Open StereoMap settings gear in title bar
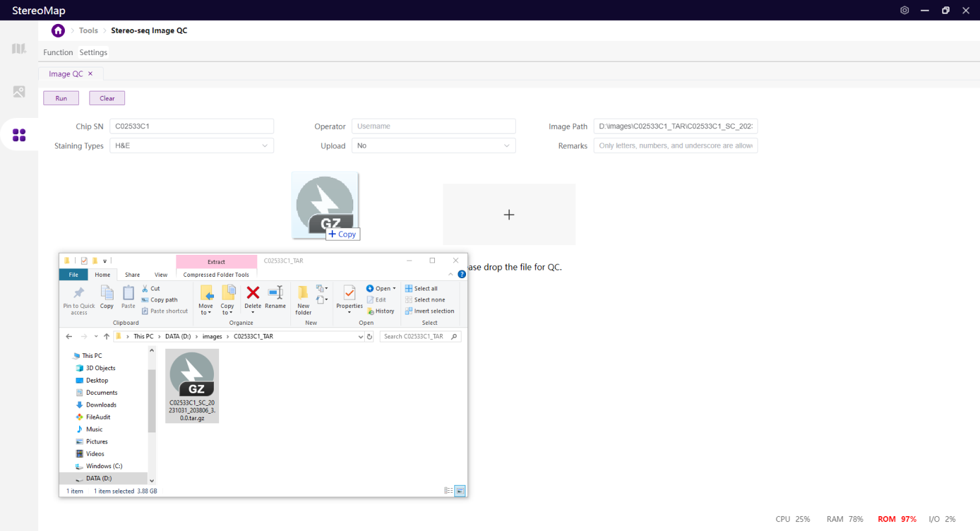Viewport: 980px width, 531px height. (904, 10)
